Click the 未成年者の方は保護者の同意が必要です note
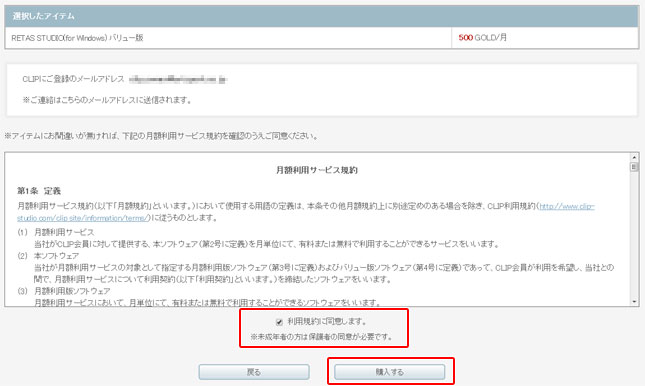This screenshot has width=645, height=386. click(321, 337)
